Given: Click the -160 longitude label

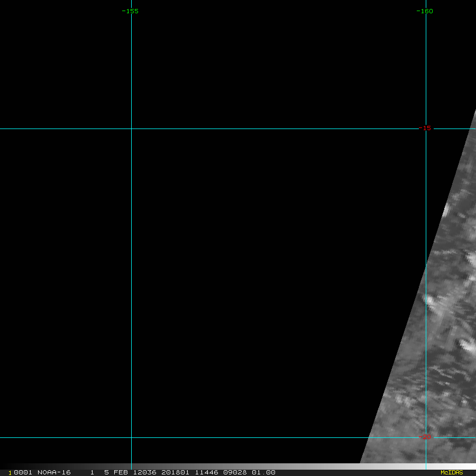Looking at the screenshot, I should click(425, 11).
